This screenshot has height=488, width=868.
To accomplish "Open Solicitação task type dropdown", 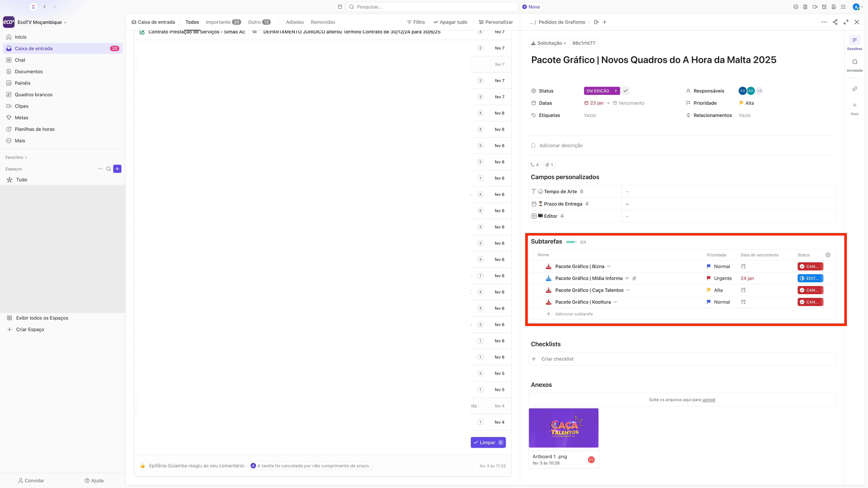I will (549, 43).
